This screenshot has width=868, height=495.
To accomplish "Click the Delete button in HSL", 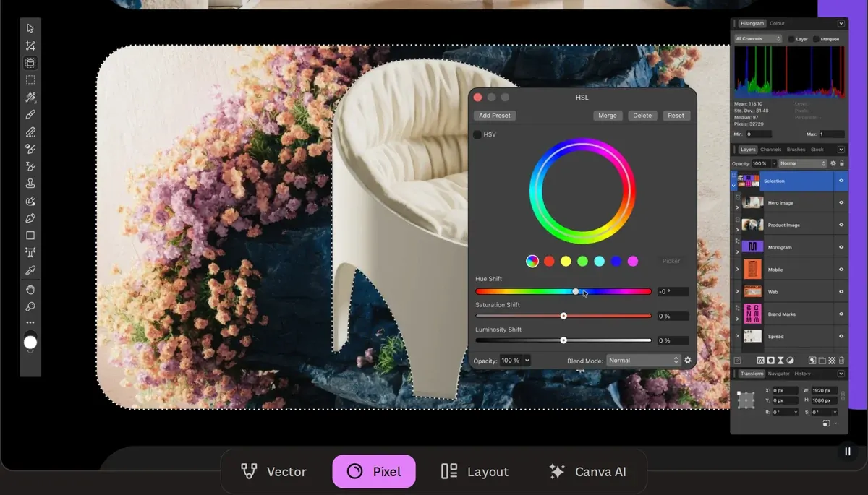I will tap(642, 116).
